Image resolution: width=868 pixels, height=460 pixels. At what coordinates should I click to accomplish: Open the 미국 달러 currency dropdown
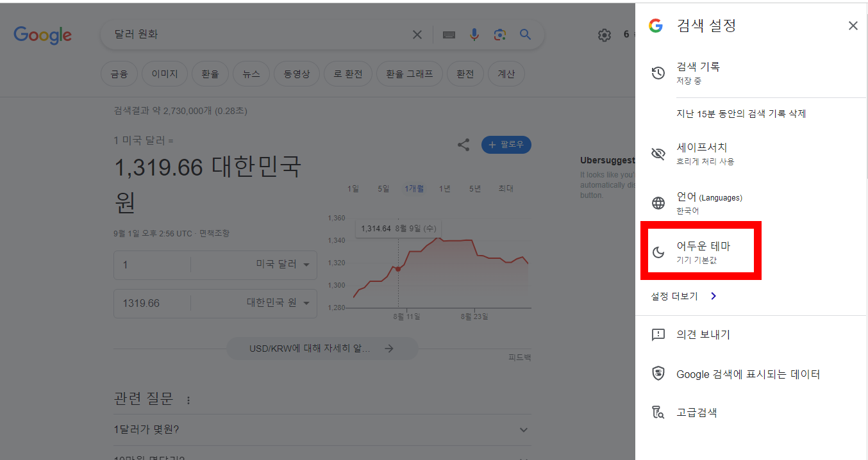(x=283, y=265)
